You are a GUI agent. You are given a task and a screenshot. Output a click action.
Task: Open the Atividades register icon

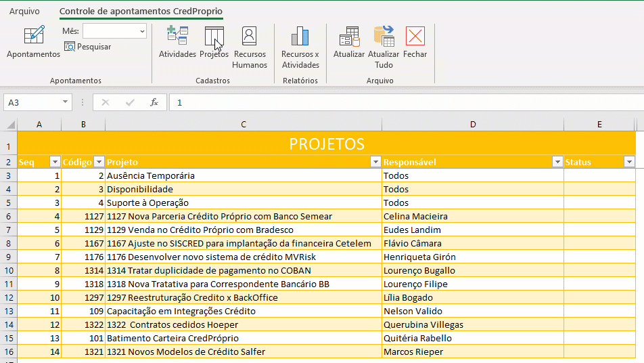(x=177, y=35)
